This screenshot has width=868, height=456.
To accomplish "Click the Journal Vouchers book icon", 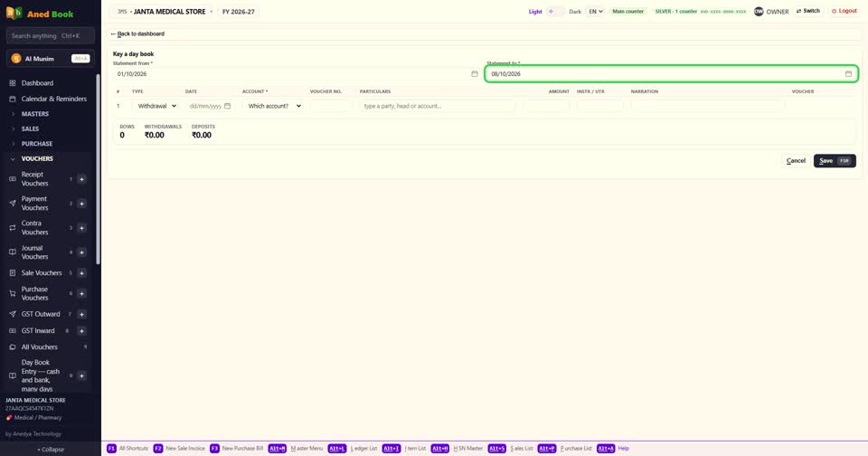I will 12,252.
